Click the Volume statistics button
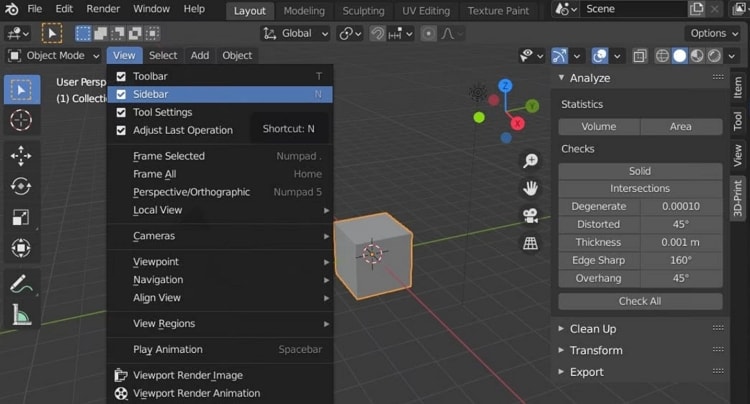The width and height of the screenshot is (750, 404). (599, 127)
